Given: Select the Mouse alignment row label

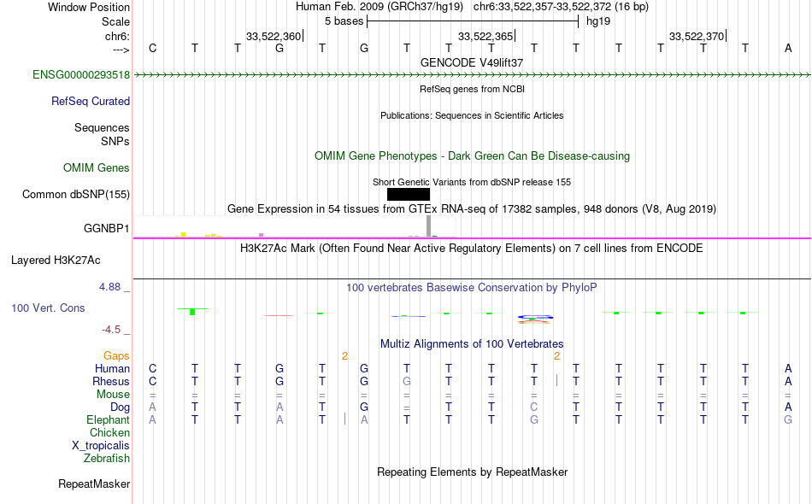Looking at the screenshot, I should pos(113,395).
